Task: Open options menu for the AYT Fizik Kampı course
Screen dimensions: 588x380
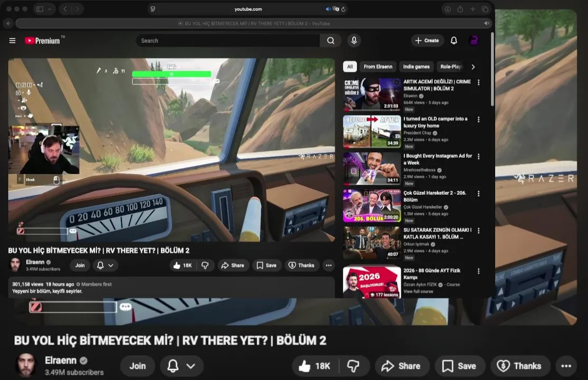Action: pos(478,271)
